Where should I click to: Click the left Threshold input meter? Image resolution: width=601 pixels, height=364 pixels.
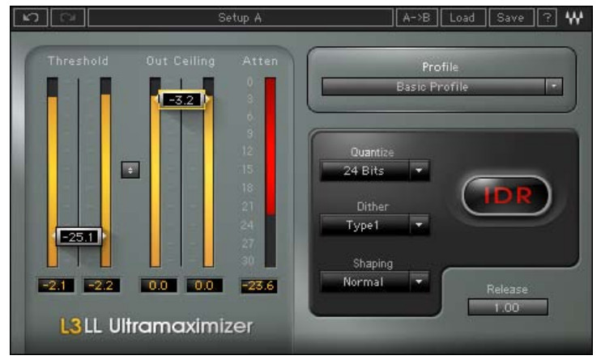tap(53, 172)
